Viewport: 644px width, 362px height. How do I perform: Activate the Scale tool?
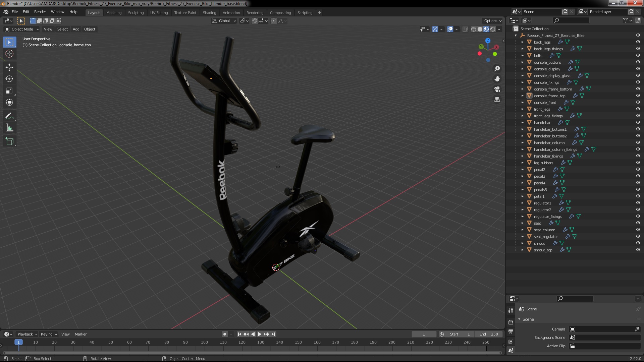tap(9, 90)
